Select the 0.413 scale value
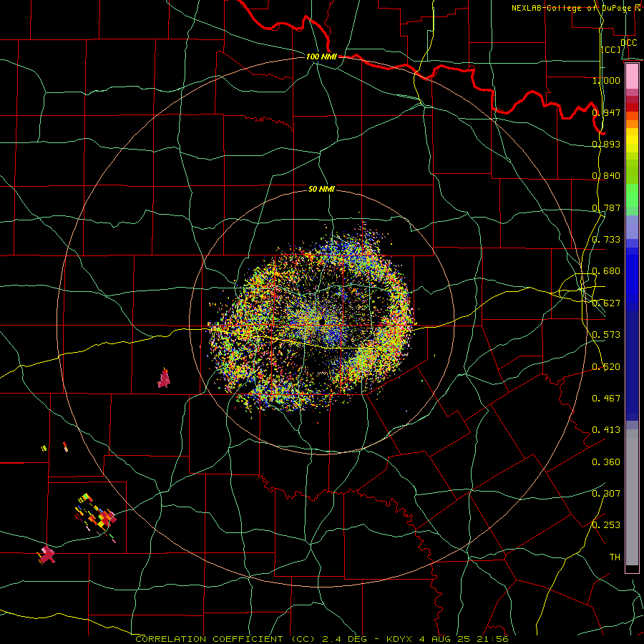This screenshot has width=644, height=644. (x=606, y=430)
